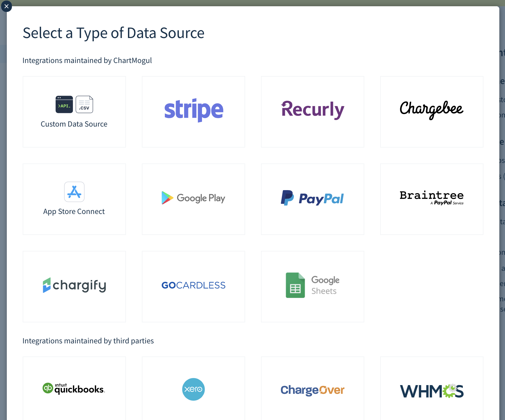This screenshot has height=420, width=505.
Task: Click 'Integrations maintained by ChartMogul' label
Action: (87, 60)
